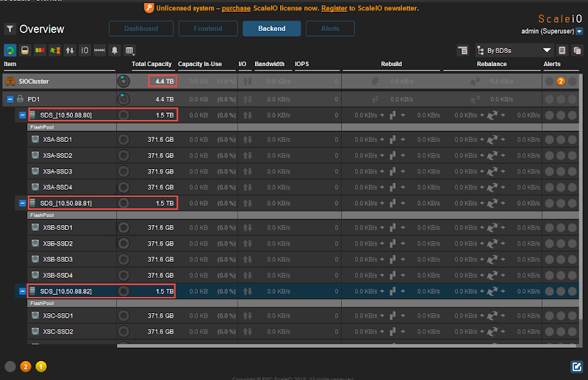Click the first FlashPool group header
Screen dimensions: 588x380
tap(303, 127)
